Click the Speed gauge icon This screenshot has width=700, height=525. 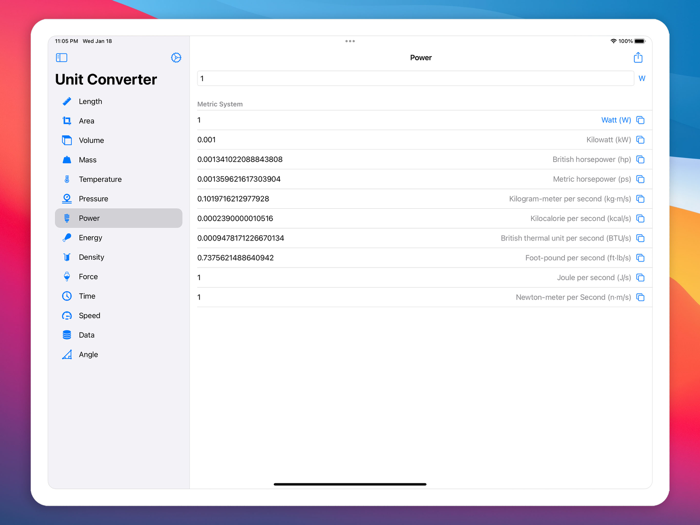[x=67, y=316]
